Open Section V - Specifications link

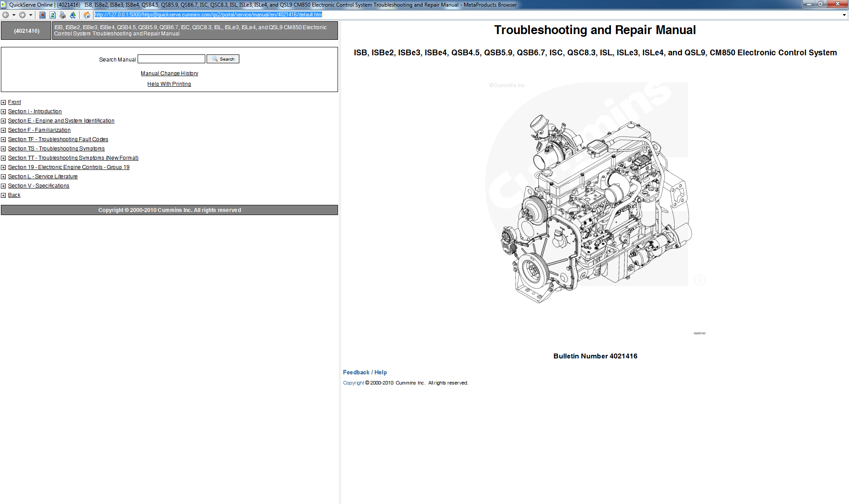[38, 186]
